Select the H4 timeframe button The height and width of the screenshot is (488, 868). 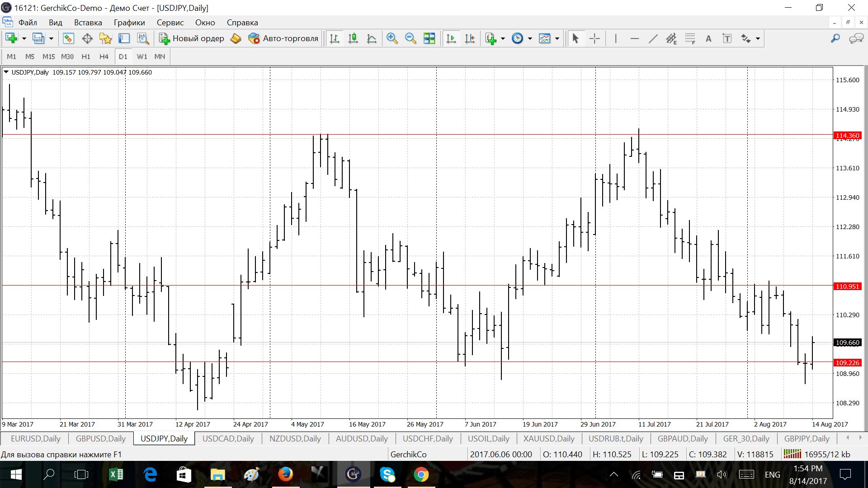tap(104, 56)
